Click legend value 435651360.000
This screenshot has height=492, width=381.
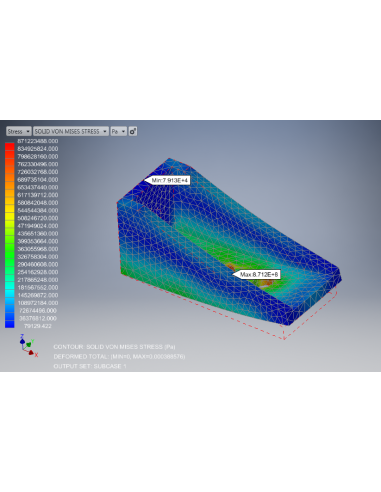[38, 233]
